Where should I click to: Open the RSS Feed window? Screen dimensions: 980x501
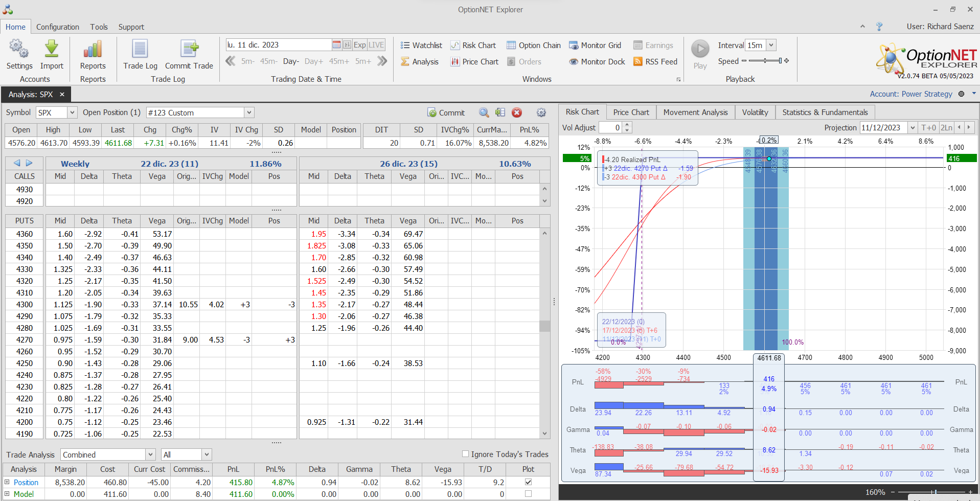(x=655, y=62)
